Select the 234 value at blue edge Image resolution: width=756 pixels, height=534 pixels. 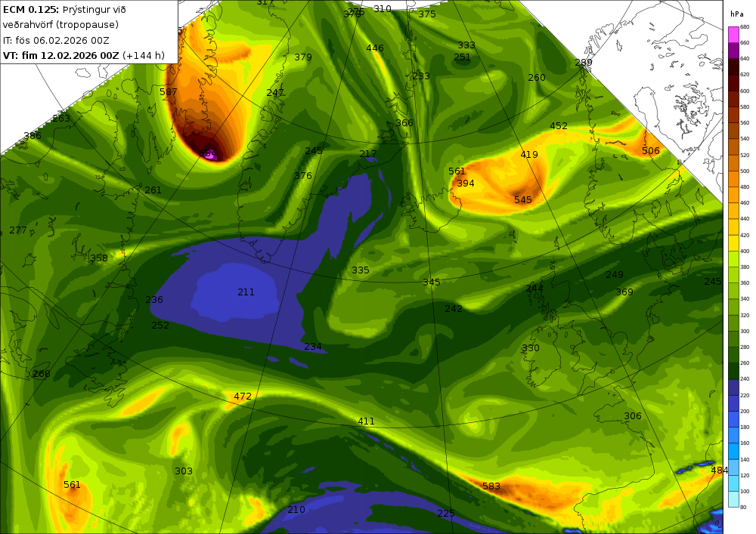point(313,346)
